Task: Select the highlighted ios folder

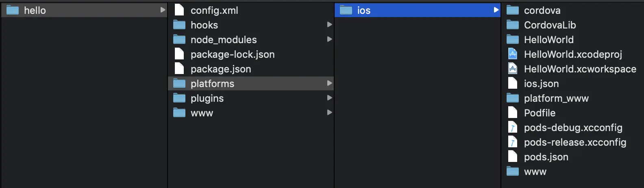Action: click(x=418, y=10)
